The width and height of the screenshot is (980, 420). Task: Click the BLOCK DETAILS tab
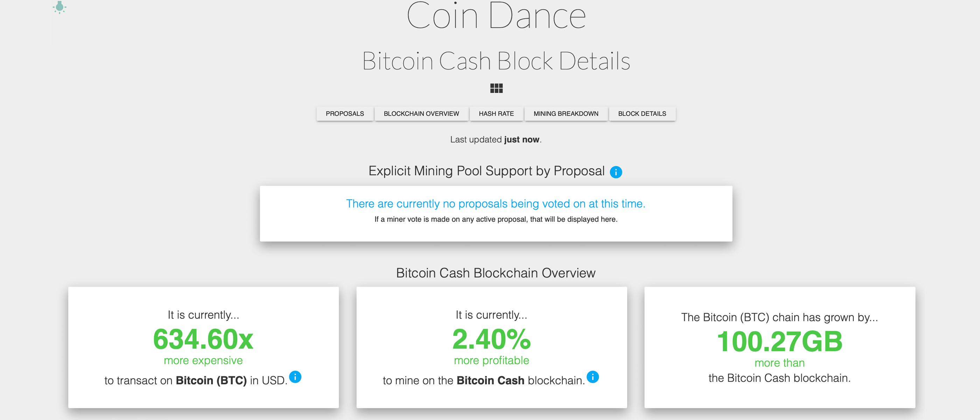point(640,113)
